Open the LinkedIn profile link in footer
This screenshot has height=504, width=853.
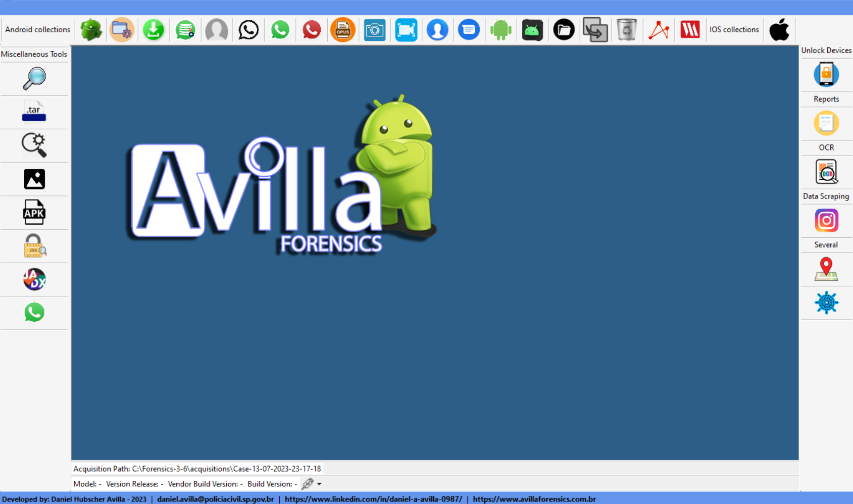pyautogui.click(x=373, y=499)
